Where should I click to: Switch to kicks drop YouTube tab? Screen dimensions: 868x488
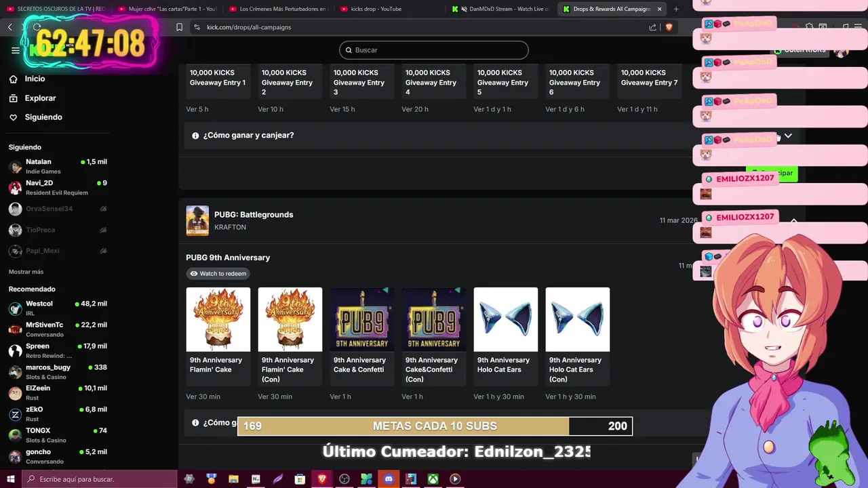tap(389, 9)
